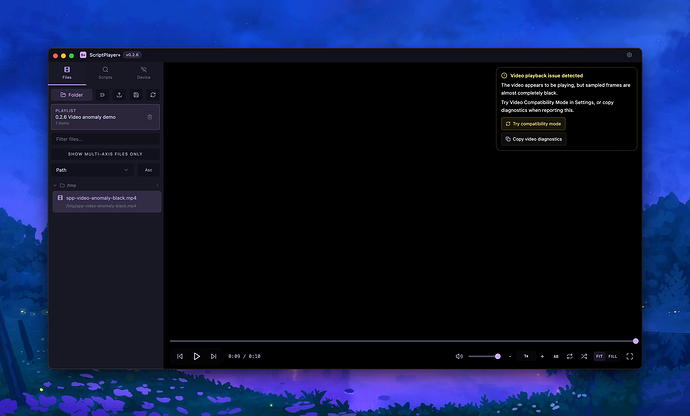Click the 1x playback speed field
The image size is (690, 416).
(526, 356)
